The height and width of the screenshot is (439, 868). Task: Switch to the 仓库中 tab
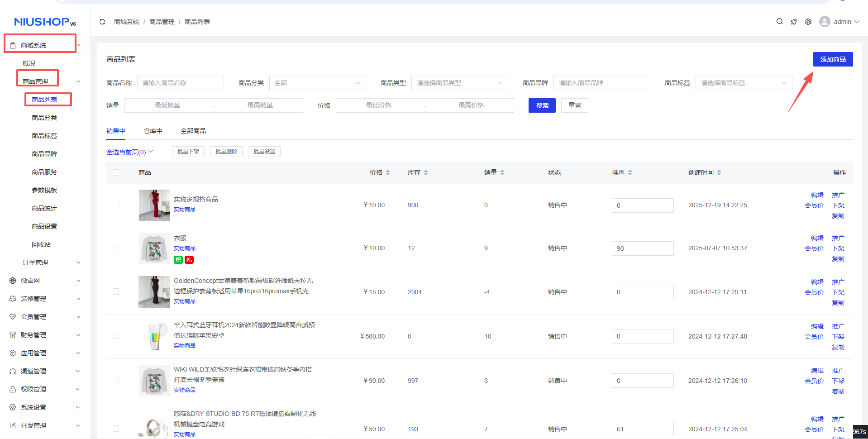click(153, 131)
